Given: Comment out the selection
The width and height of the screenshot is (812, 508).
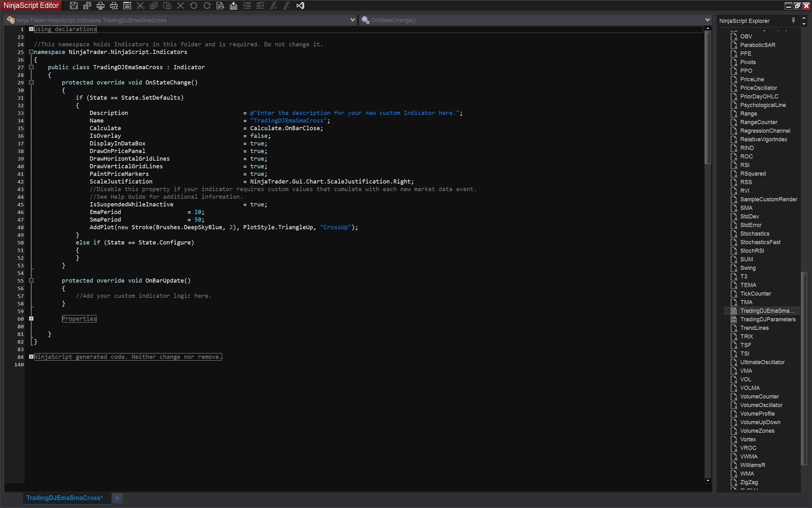Looking at the screenshot, I should tap(273, 6).
